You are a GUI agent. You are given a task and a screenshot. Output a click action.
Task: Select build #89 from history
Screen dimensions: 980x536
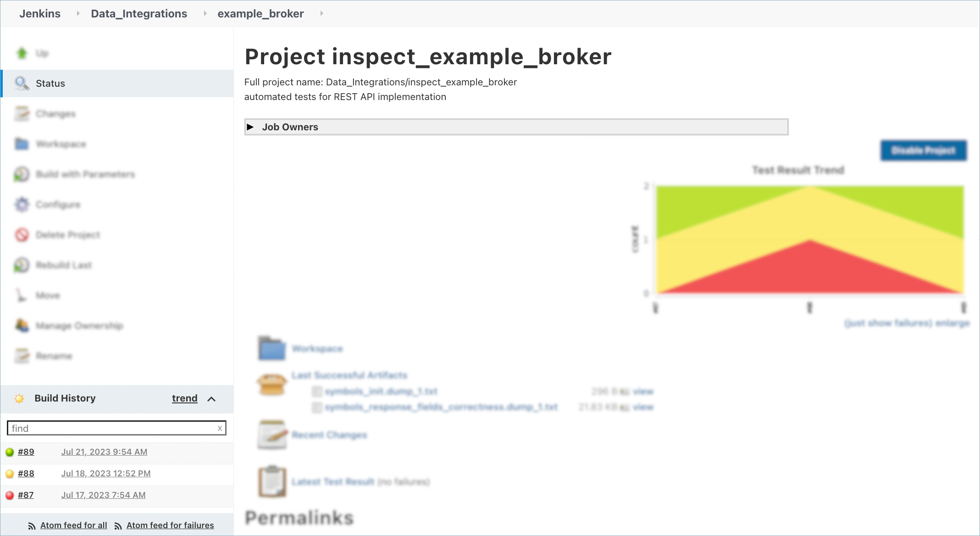(x=27, y=452)
